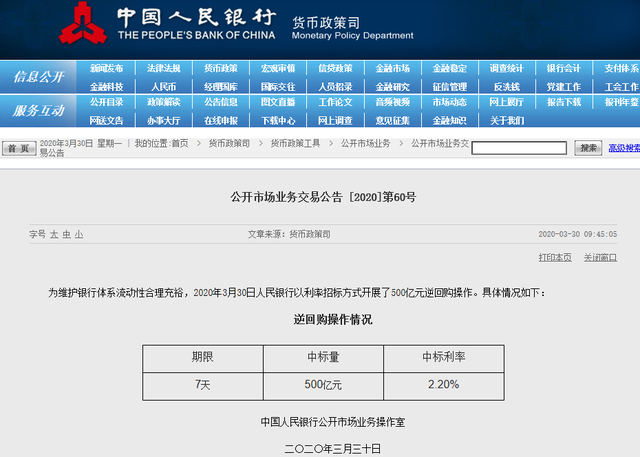Open the 新闻发布 menu item
Image resolution: width=640 pixels, height=457 pixels.
tap(107, 68)
